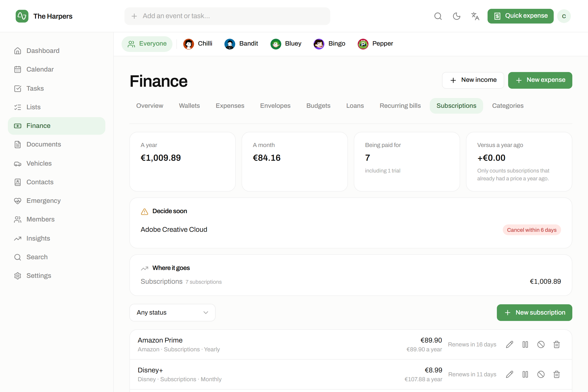Click the New subscription button
This screenshot has width=588, height=392.
click(x=534, y=313)
